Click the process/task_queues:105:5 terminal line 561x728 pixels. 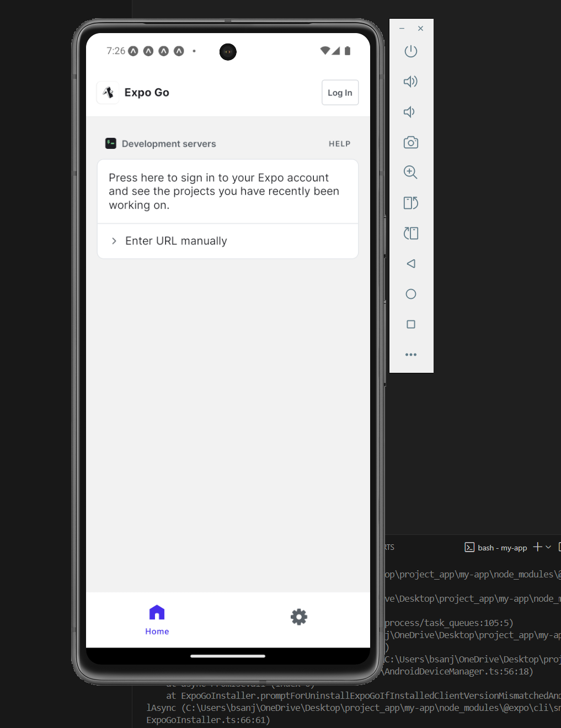[x=448, y=623]
